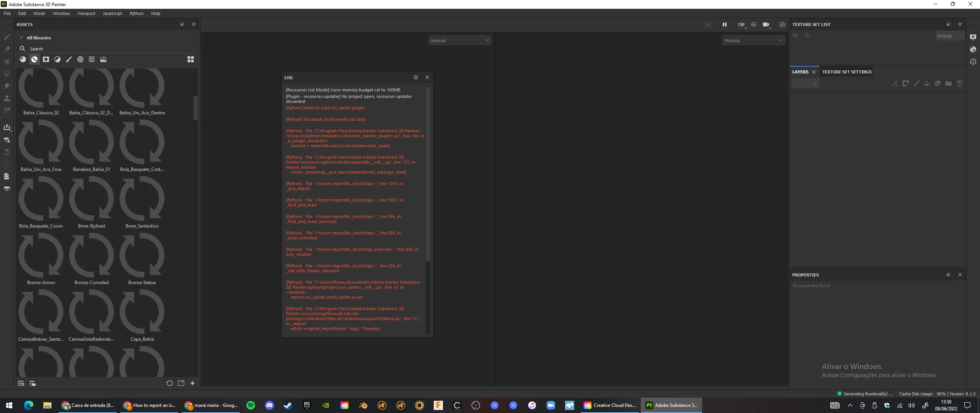The image size is (980, 413).
Task: Open the Texture Set List Settings dropdown
Action: (949, 36)
